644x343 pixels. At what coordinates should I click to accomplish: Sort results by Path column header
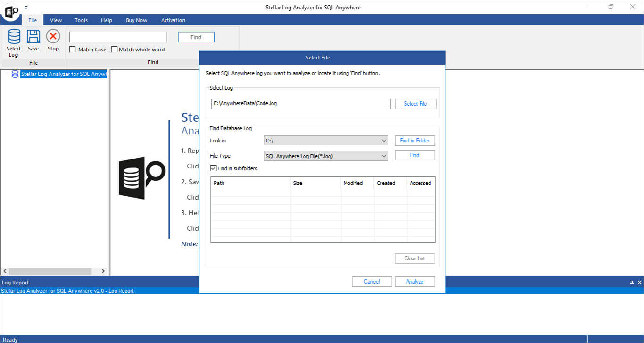(x=250, y=183)
